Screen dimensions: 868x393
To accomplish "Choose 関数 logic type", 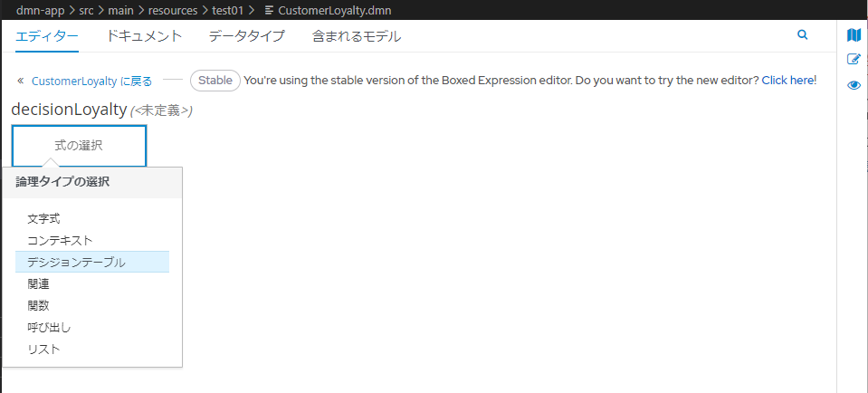I will [x=92, y=305].
